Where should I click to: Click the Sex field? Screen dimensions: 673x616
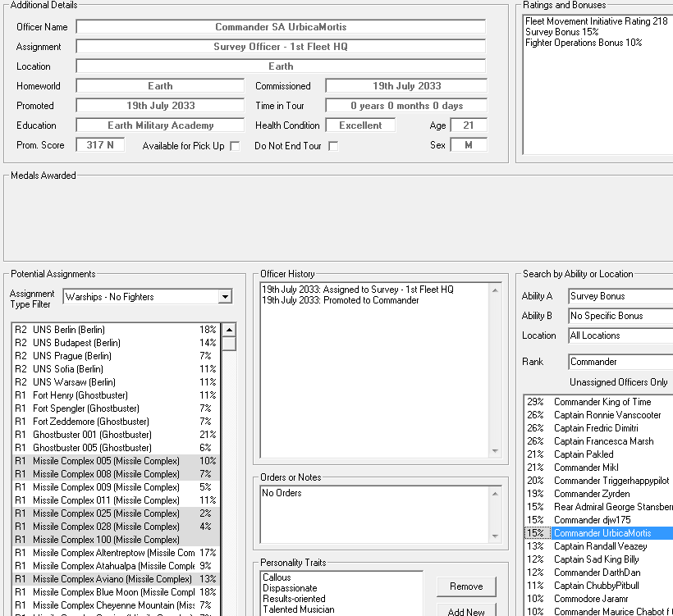(x=469, y=145)
